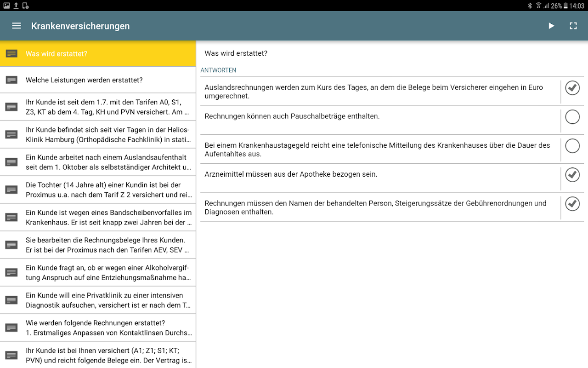The image size is (588, 368).
Task: Check the Pauschalbeträge answer checkbox
Action: [x=572, y=117]
